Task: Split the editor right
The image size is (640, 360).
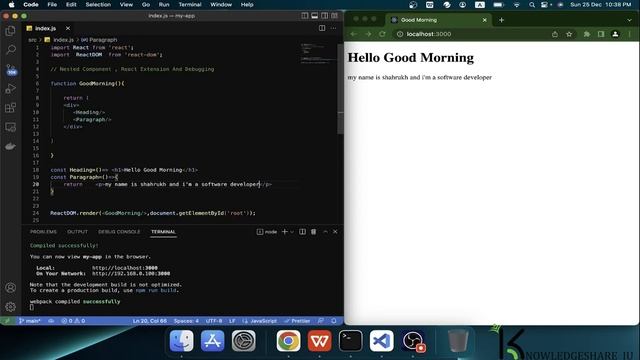Action: [322, 28]
